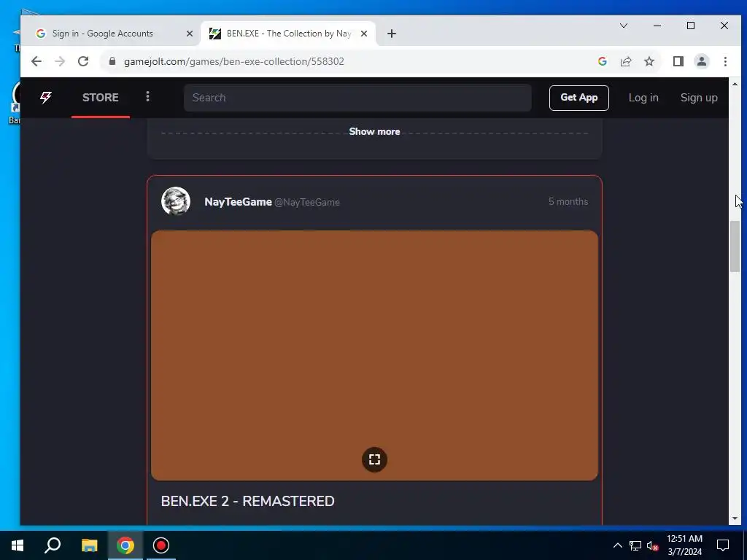The width and height of the screenshot is (747, 560).
Task: Focus the Game Jolt Search field
Action: click(x=357, y=98)
